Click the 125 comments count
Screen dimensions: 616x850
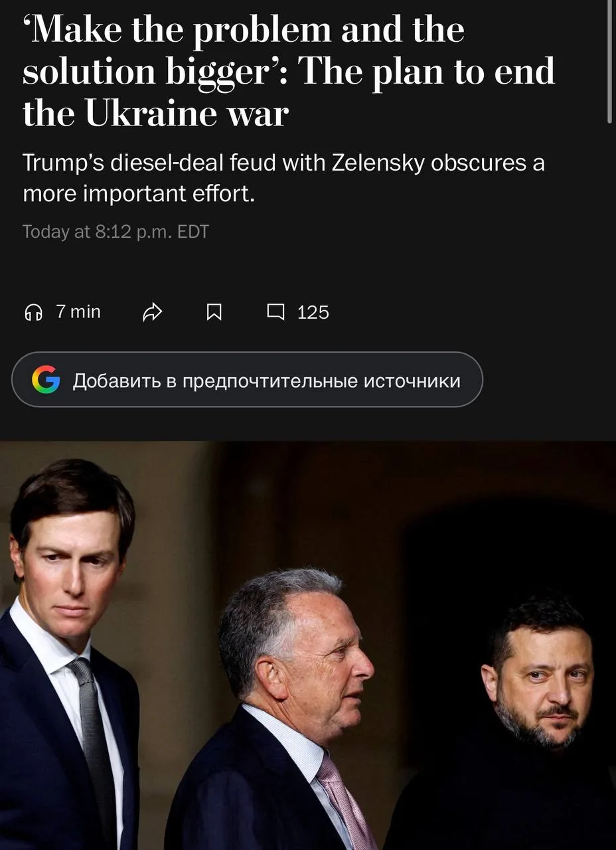[x=313, y=312]
